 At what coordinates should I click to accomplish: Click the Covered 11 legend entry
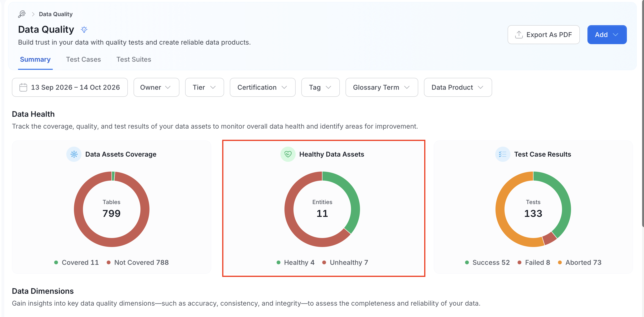pyautogui.click(x=77, y=262)
